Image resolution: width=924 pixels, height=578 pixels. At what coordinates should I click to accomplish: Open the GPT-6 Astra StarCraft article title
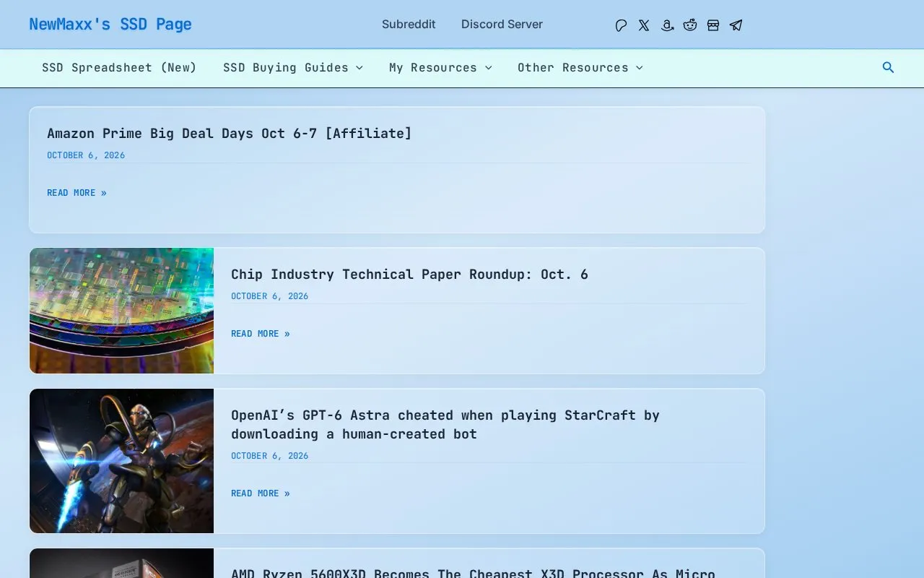click(x=445, y=425)
